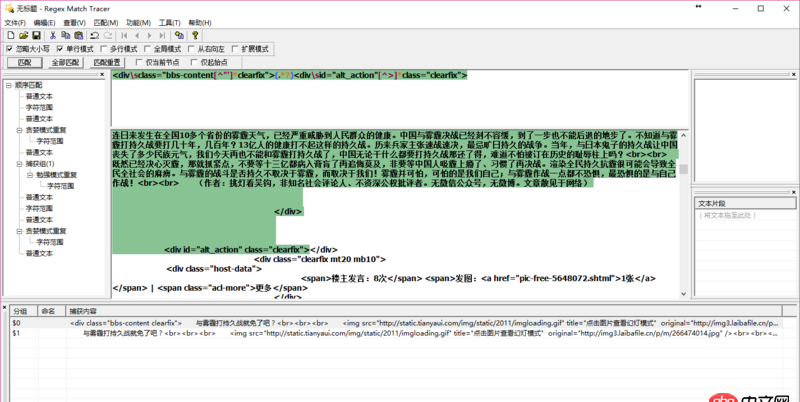
Task: Copy selection using the toolbar icon
Action: click(65, 35)
